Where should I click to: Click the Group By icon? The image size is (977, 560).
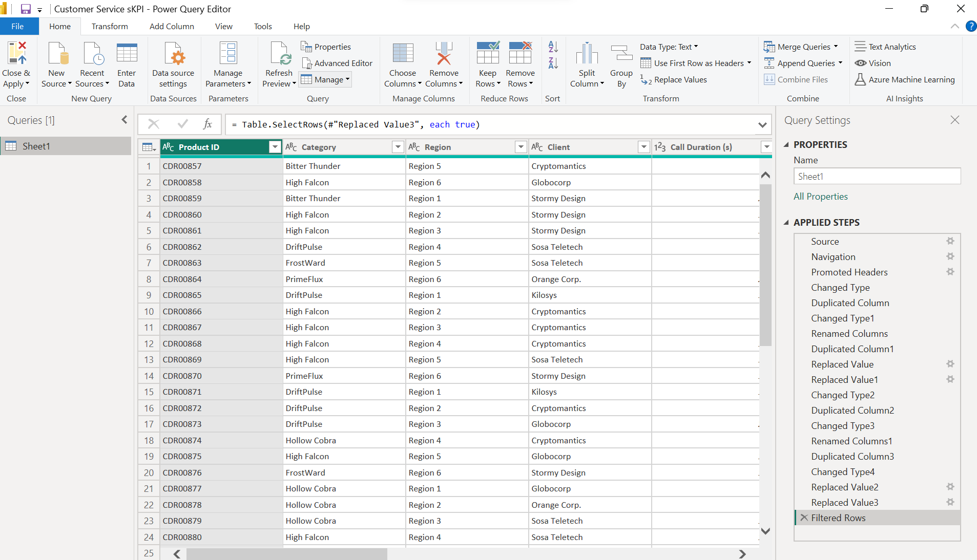coord(621,53)
